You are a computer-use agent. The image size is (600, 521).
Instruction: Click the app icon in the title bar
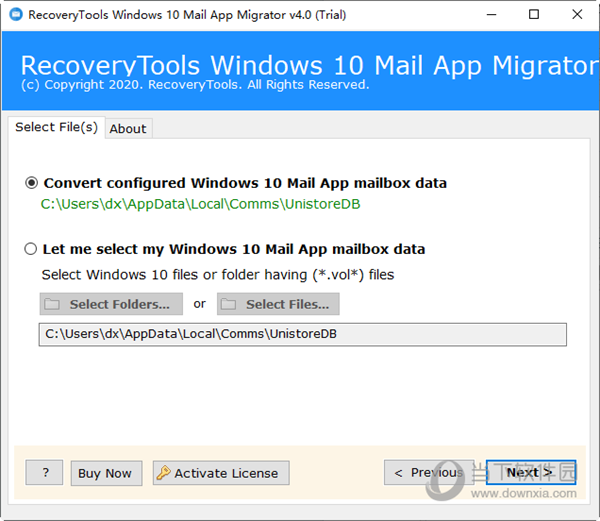pos(16,15)
